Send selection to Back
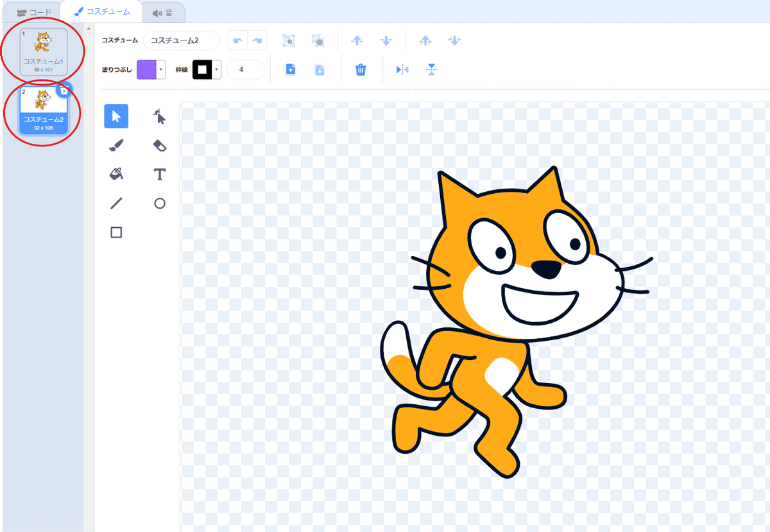The height and width of the screenshot is (532, 770). click(454, 40)
